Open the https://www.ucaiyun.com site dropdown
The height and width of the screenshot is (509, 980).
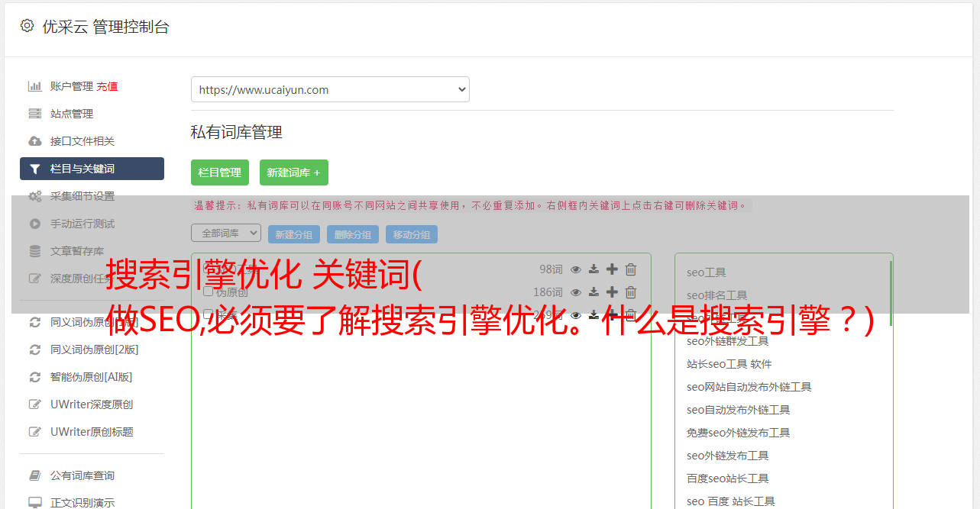pyautogui.click(x=330, y=89)
